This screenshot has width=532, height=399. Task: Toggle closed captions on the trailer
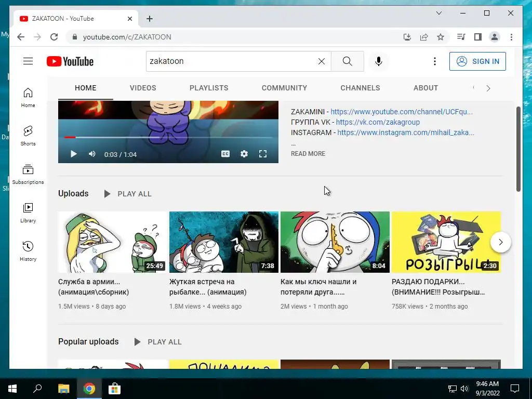pos(225,154)
